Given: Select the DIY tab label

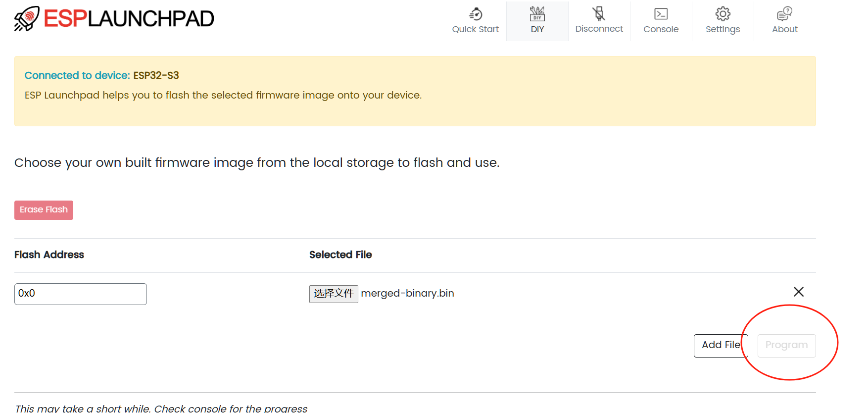Looking at the screenshot, I should point(537,29).
